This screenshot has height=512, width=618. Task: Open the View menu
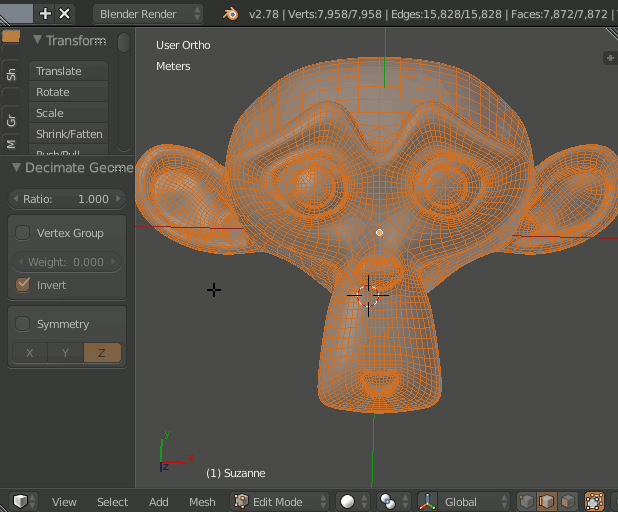tap(64, 502)
